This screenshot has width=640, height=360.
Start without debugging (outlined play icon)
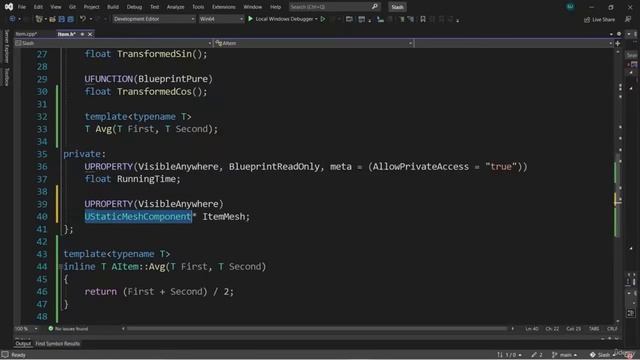pos(323,19)
